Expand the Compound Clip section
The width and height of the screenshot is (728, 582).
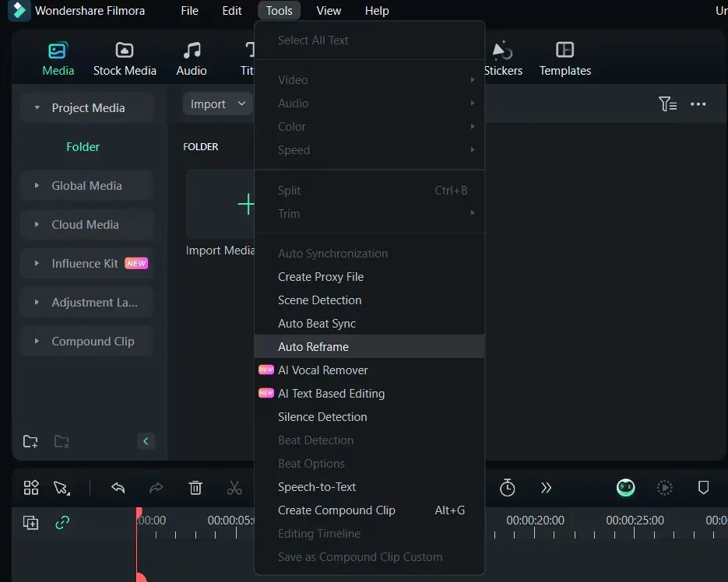pos(37,341)
